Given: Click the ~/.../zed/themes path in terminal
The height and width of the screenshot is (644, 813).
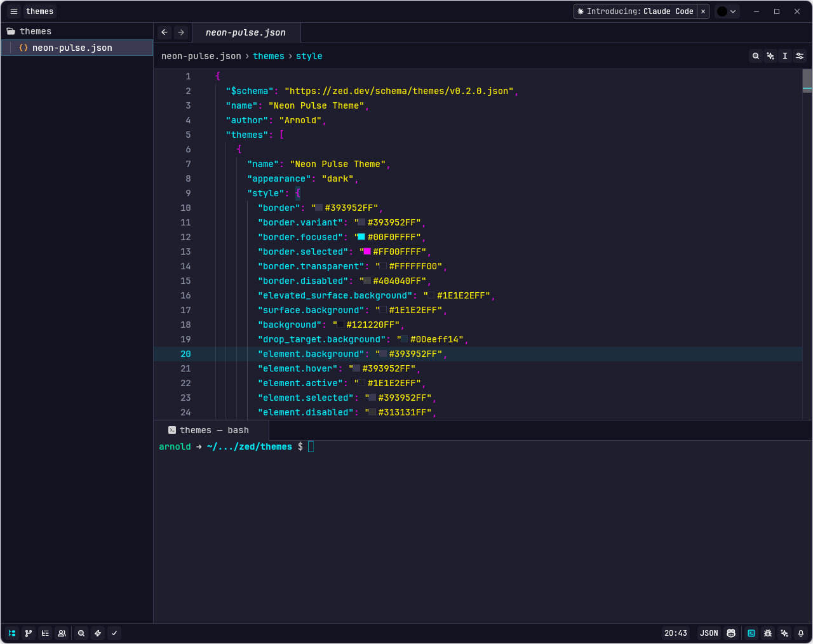Looking at the screenshot, I should [250, 446].
